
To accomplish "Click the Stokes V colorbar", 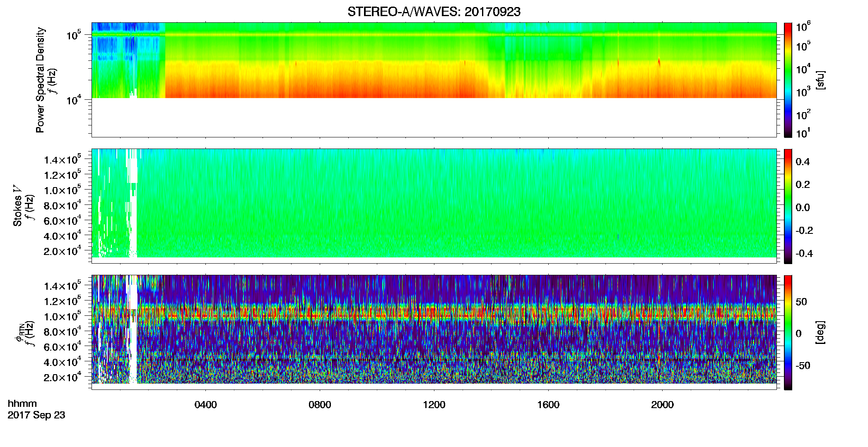I will 788,206.
